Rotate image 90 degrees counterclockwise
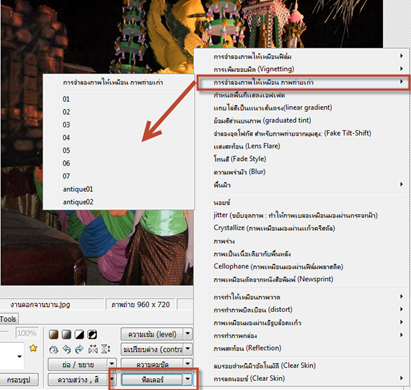This screenshot has height=390, width=411. [x=67, y=349]
